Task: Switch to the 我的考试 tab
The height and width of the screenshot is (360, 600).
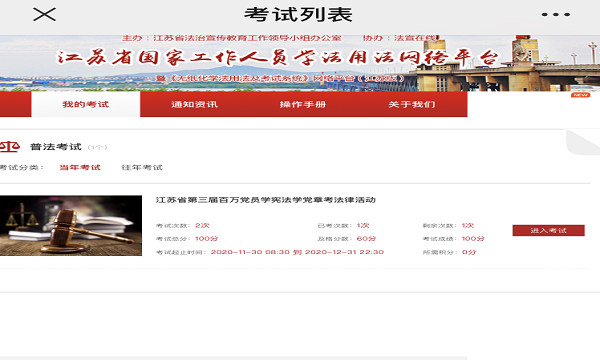Action: (x=86, y=104)
